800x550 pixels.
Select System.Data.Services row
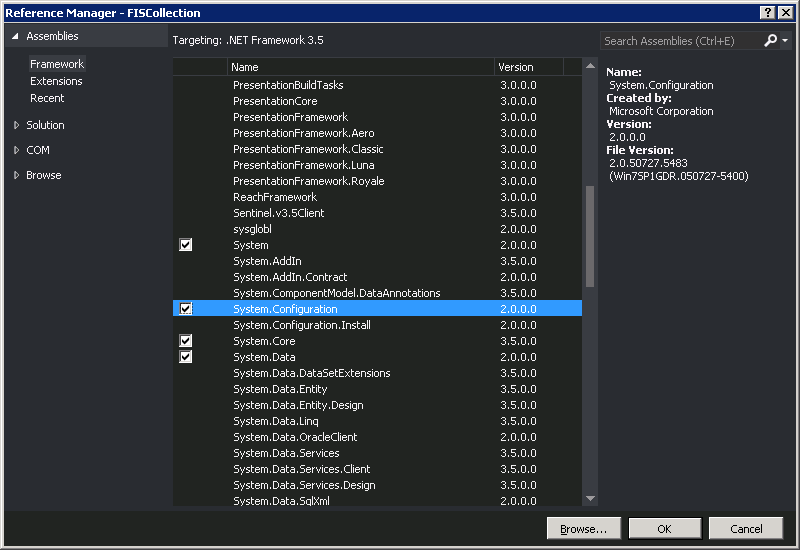[x=377, y=453]
